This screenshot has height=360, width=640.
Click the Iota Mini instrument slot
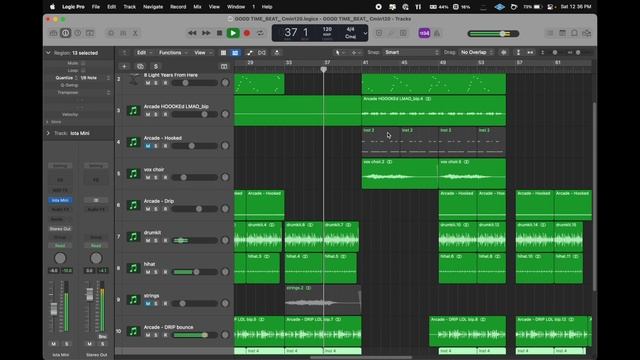60,200
